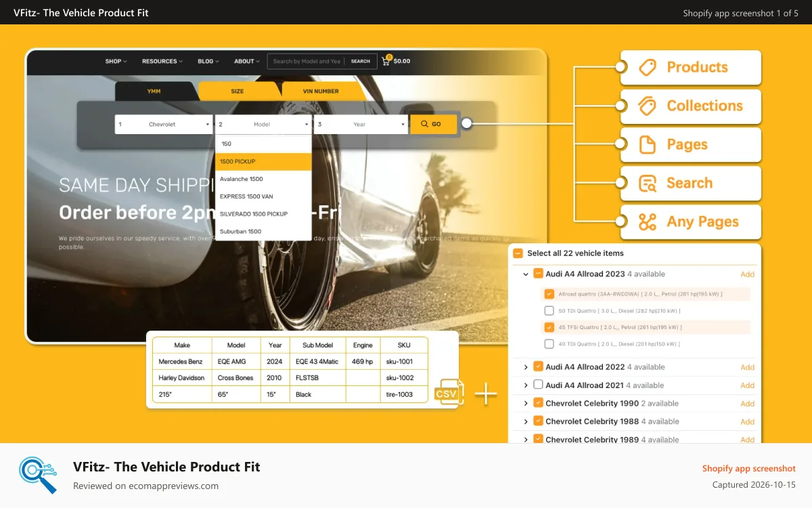The width and height of the screenshot is (812, 508).
Task: Click the Pages document icon
Action: (648, 144)
